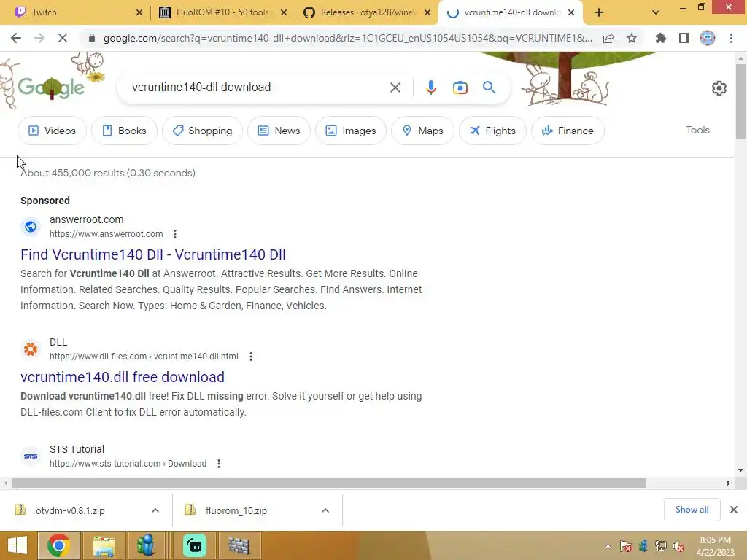Clear the search query text
The image size is (747, 560).
pyautogui.click(x=395, y=87)
